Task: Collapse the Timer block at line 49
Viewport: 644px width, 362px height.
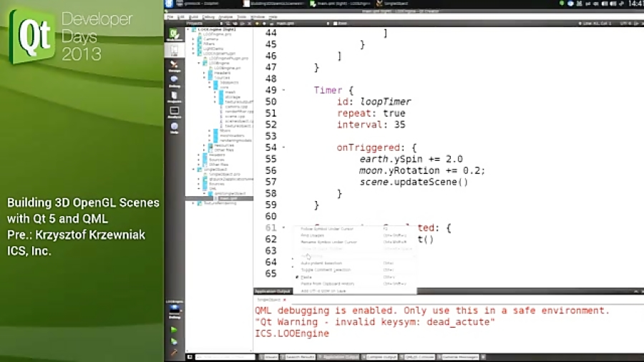Action: (284, 91)
